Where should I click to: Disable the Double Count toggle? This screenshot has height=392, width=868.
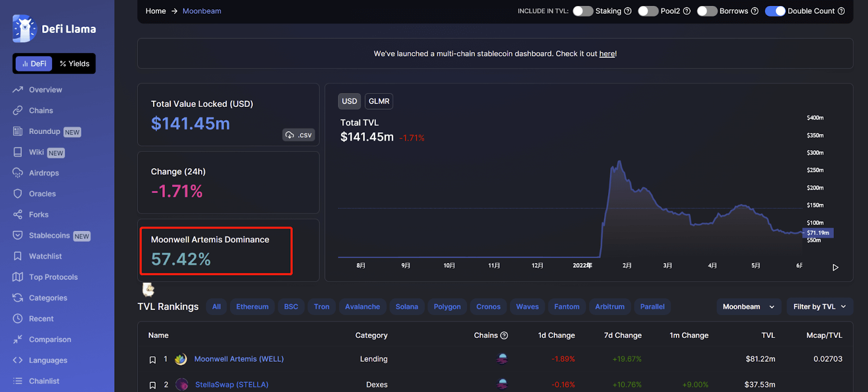click(775, 11)
